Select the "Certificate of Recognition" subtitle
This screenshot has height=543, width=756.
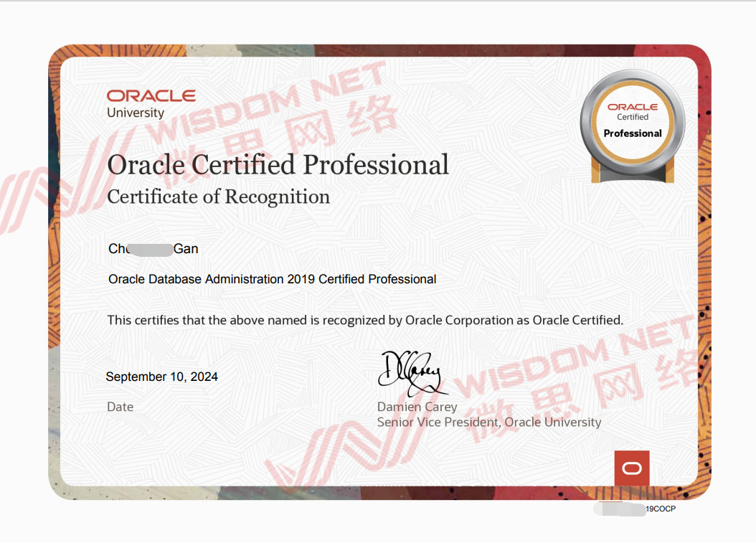pyautogui.click(x=219, y=197)
